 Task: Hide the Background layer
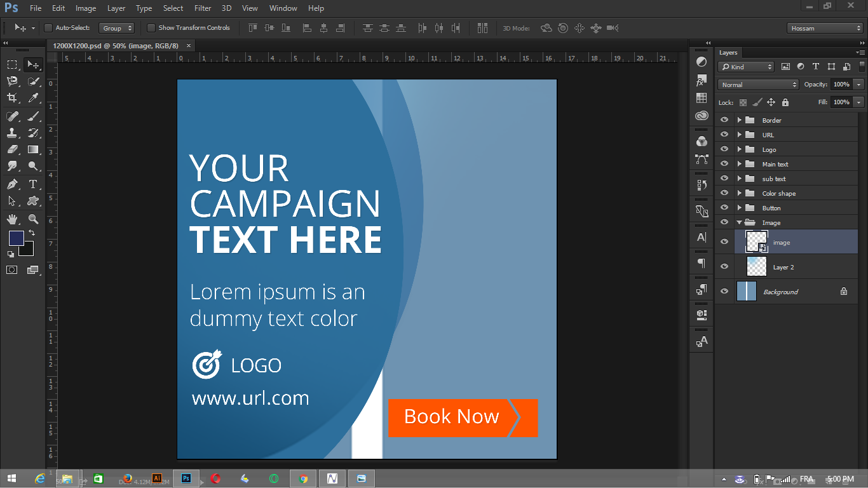[724, 291]
